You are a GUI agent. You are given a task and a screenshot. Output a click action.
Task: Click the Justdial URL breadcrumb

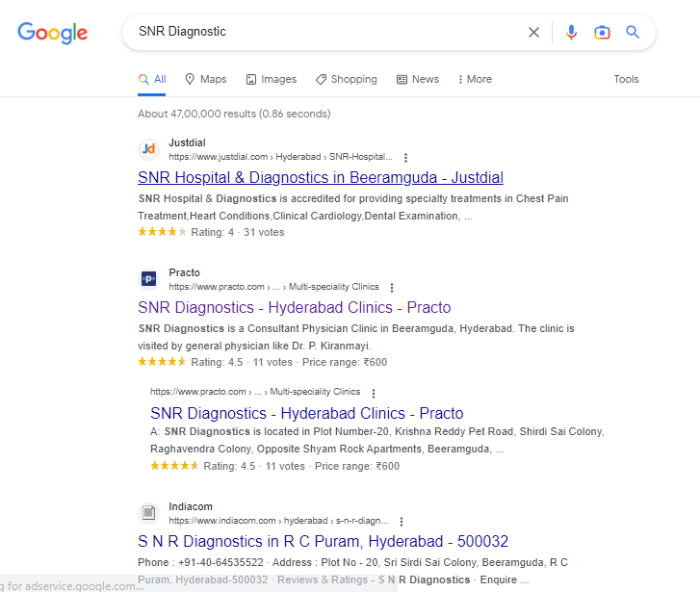point(280,157)
